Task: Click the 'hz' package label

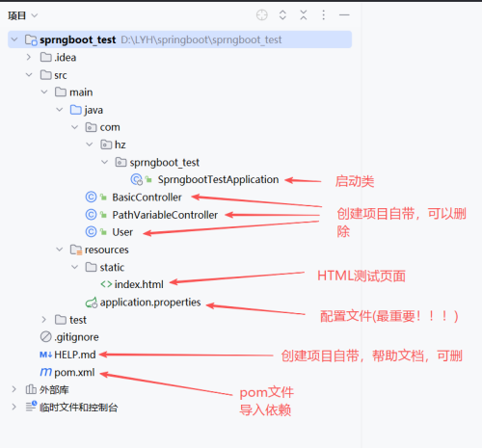Action: pos(120,145)
